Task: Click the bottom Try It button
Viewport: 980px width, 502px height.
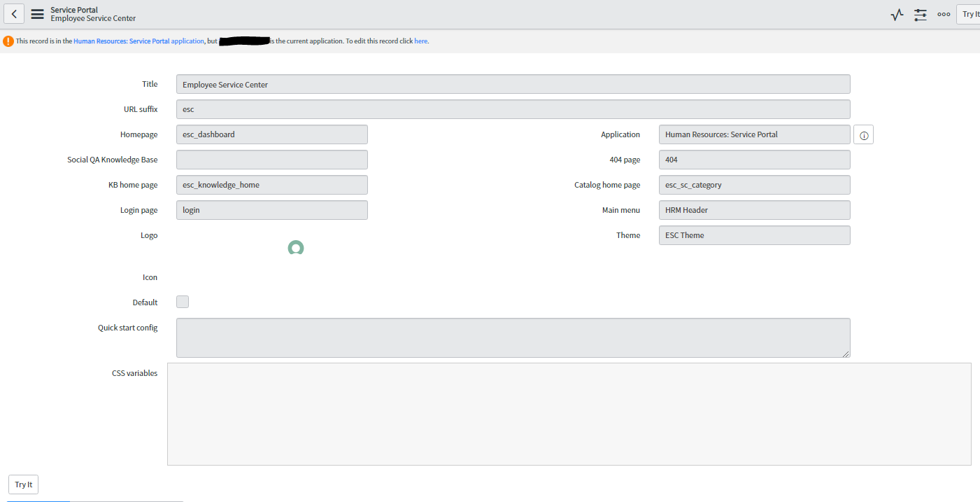Action: (x=24, y=484)
